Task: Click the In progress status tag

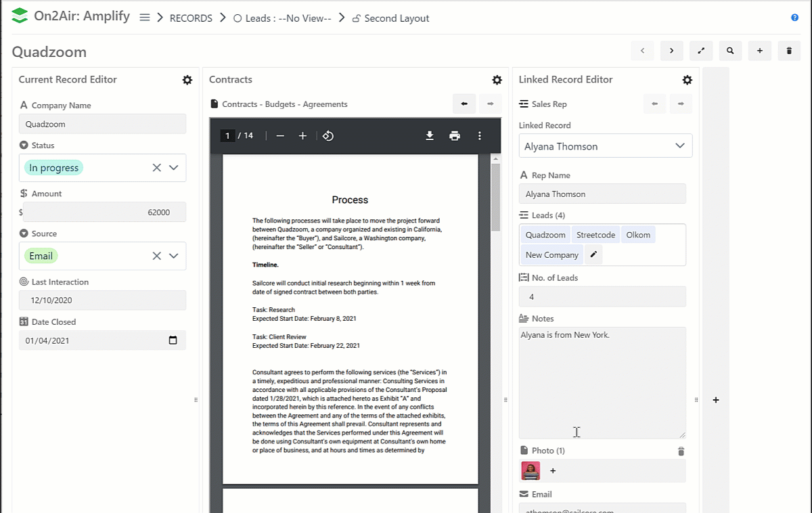Action: pos(54,168)
